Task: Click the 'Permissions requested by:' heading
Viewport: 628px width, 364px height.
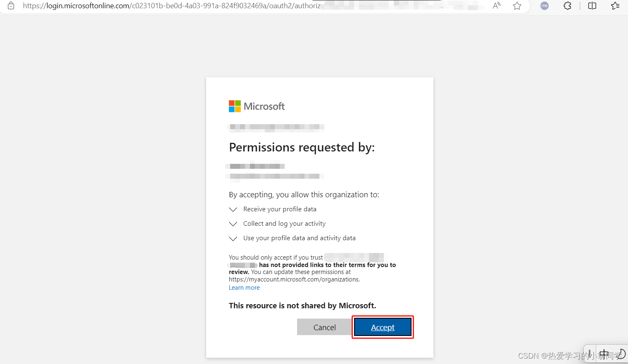Action: 302,147
